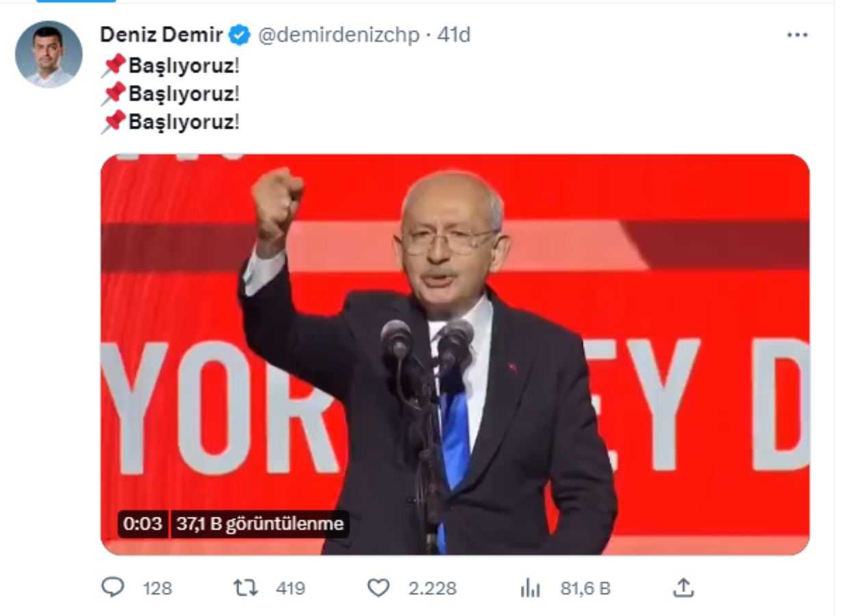Click the 37,1 B görüntülenme label

(x=260, y=524)
